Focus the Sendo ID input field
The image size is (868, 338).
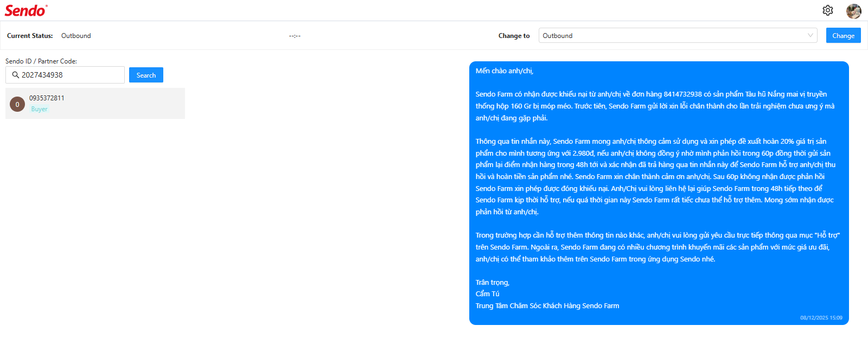tap(65, 75)
